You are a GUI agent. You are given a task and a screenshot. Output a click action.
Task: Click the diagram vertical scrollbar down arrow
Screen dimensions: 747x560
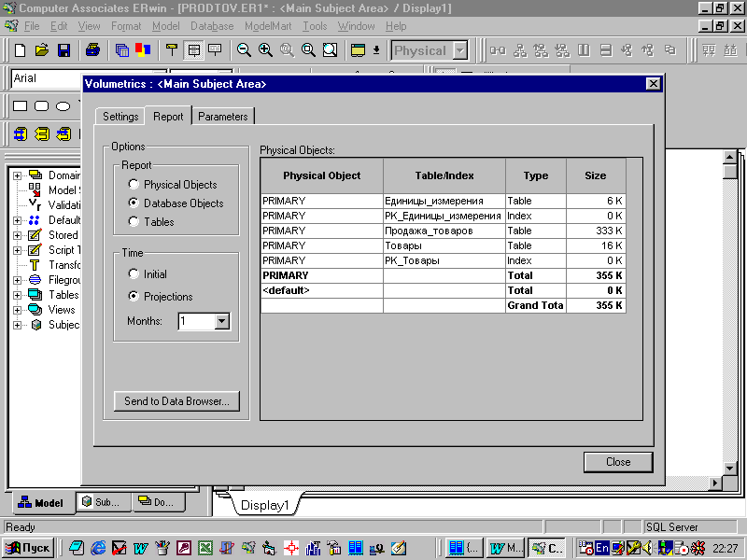[729, 469]
